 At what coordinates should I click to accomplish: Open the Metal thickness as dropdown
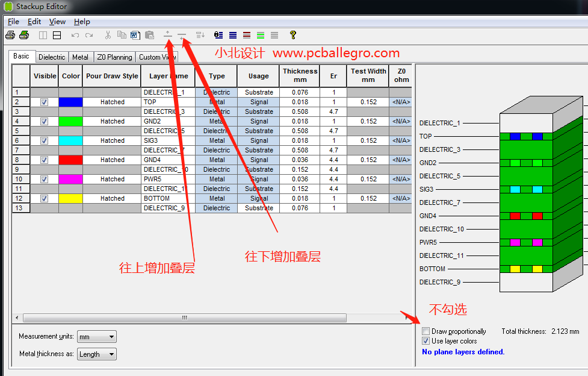[97, 354]
